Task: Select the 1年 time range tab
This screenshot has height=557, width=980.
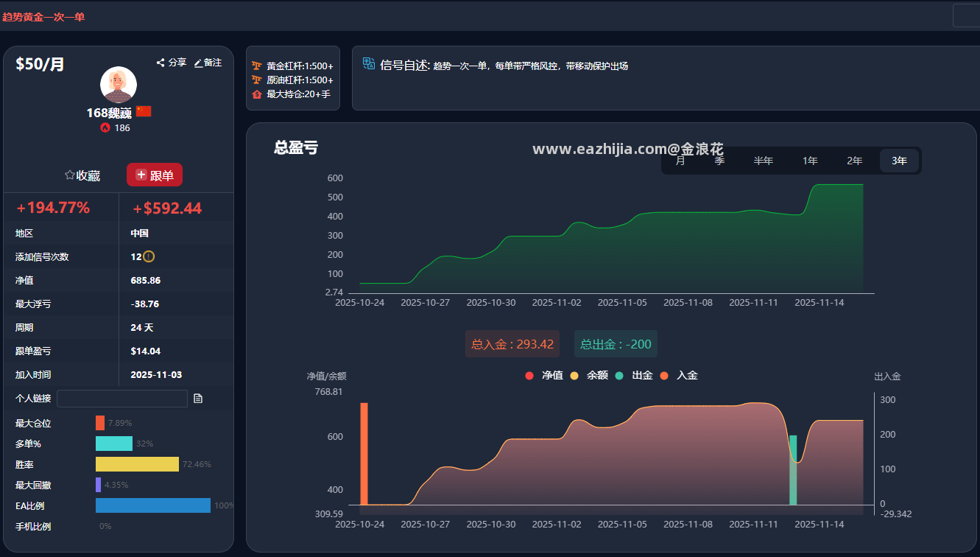Action: coord(810,161)
